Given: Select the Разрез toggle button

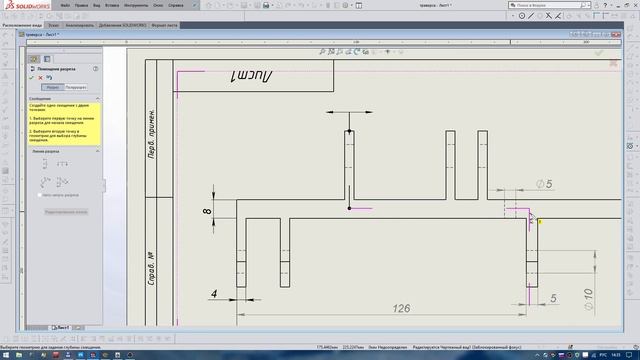Looking at the screenshot, I should point(53,87).
